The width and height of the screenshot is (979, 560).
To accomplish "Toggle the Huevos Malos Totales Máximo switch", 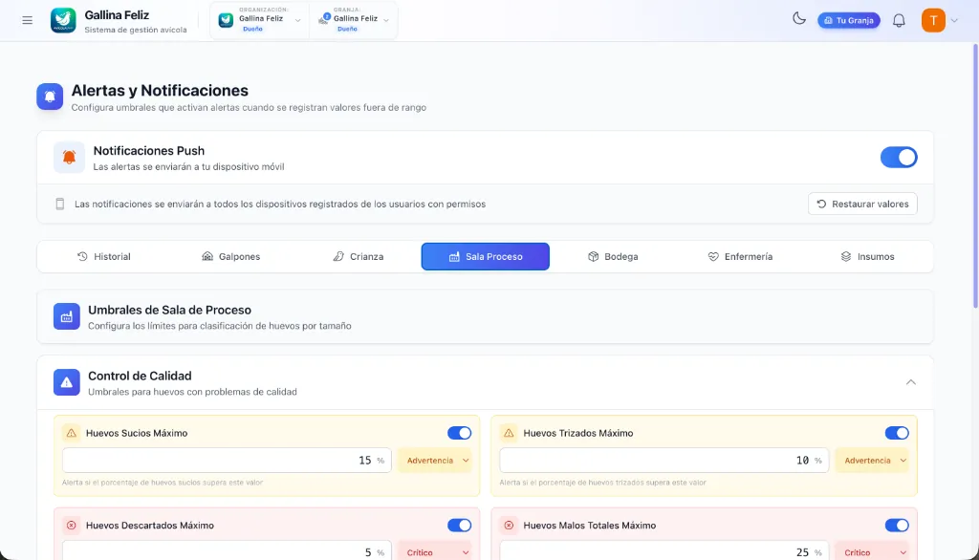I will point(897,525).
